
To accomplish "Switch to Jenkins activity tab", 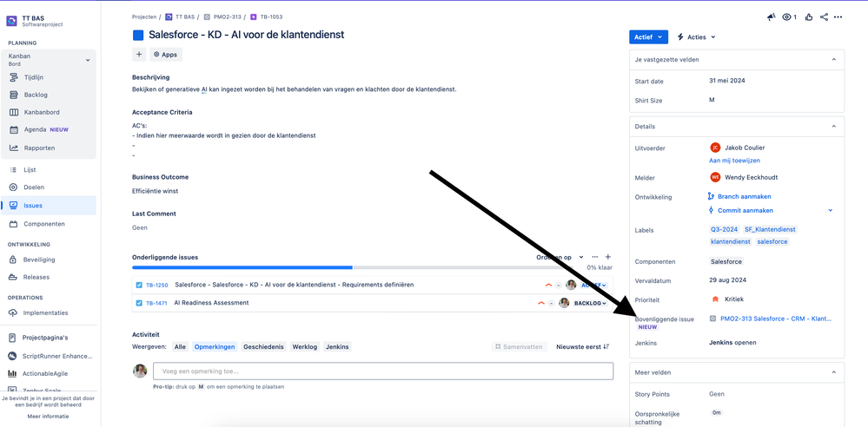I will (x=337, y=347).
